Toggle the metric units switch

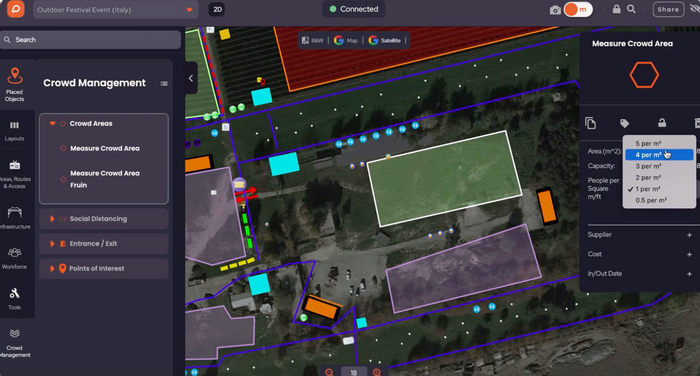(578, 9)
